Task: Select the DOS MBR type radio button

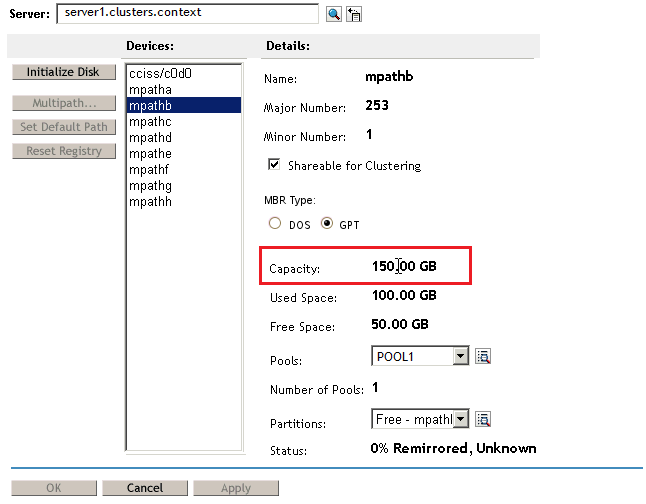Action: pos(275,223)
